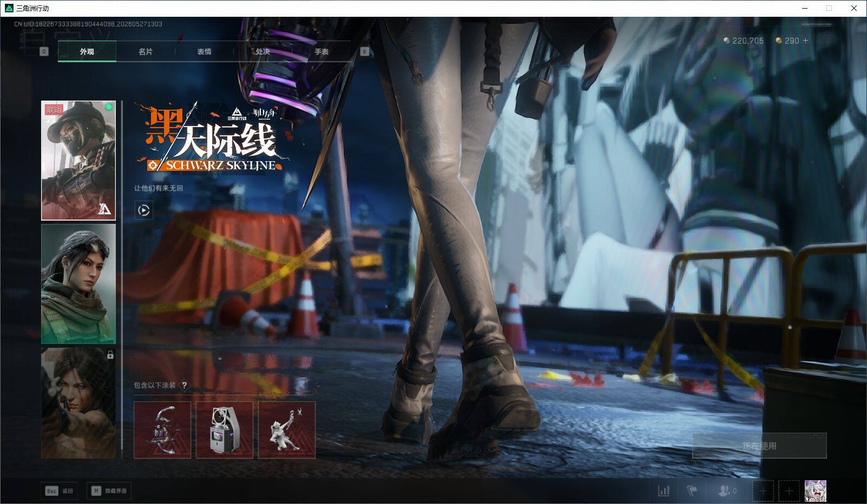Close the 三角洲行动 window

click(x=854, y=8)
